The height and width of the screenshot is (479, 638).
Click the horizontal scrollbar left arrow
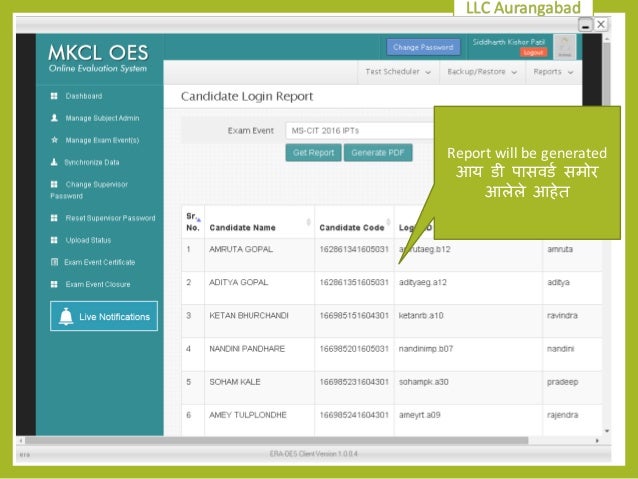pyautogui.click(x=21, y=440)
